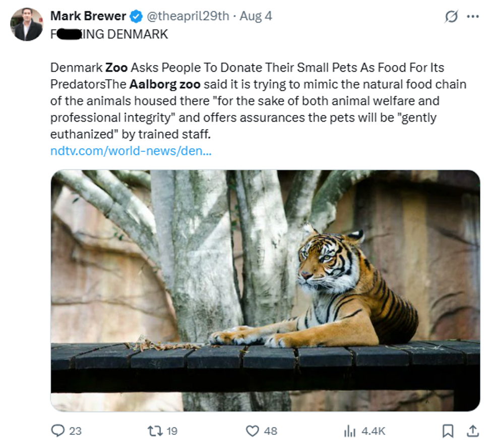Expand the tiger photo

click(x=265, y=290)
